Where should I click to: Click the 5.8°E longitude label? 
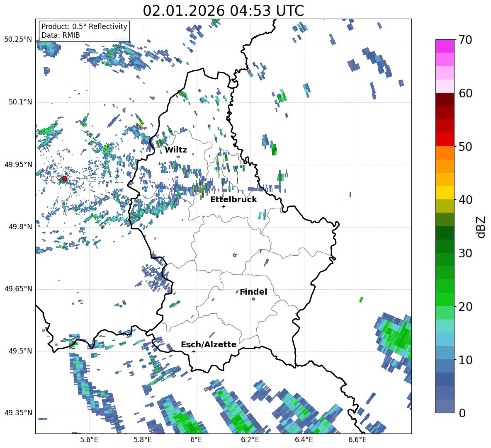(x=143, y=440)
